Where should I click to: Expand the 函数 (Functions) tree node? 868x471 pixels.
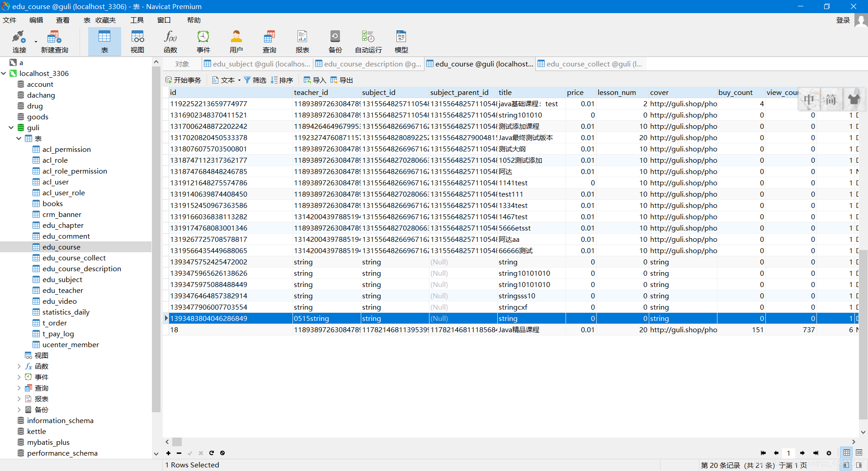pyautogui.click(x=19, y=366)
